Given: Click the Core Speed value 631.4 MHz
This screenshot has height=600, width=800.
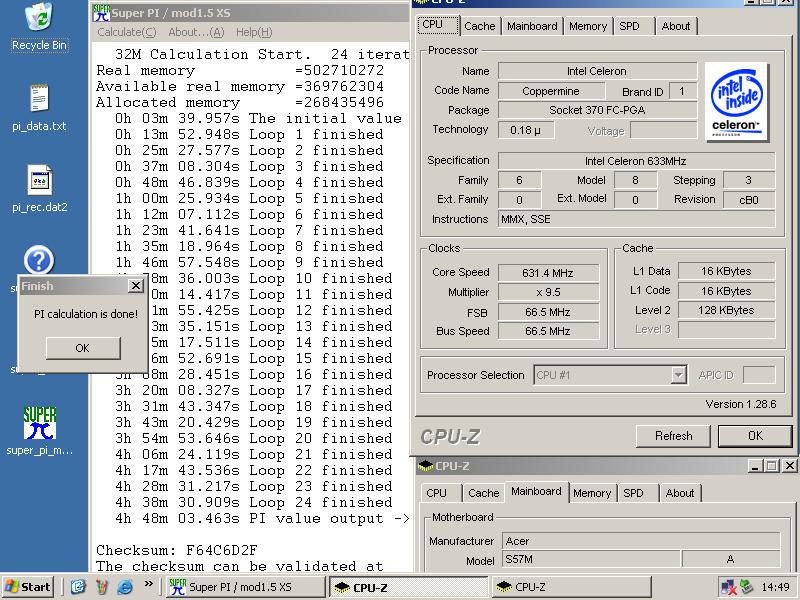Looking at the screenshot, I should [x=548, y=273].
